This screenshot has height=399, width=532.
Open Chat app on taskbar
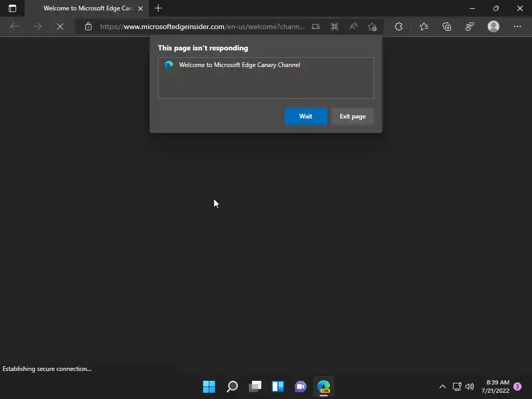click(301, 387)
